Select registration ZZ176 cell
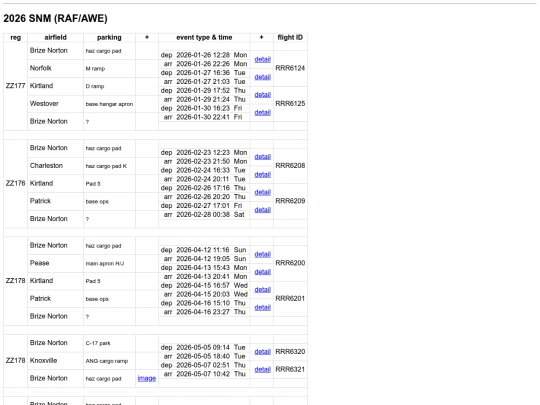The image size is (540, 405). (x=15, y=183)
